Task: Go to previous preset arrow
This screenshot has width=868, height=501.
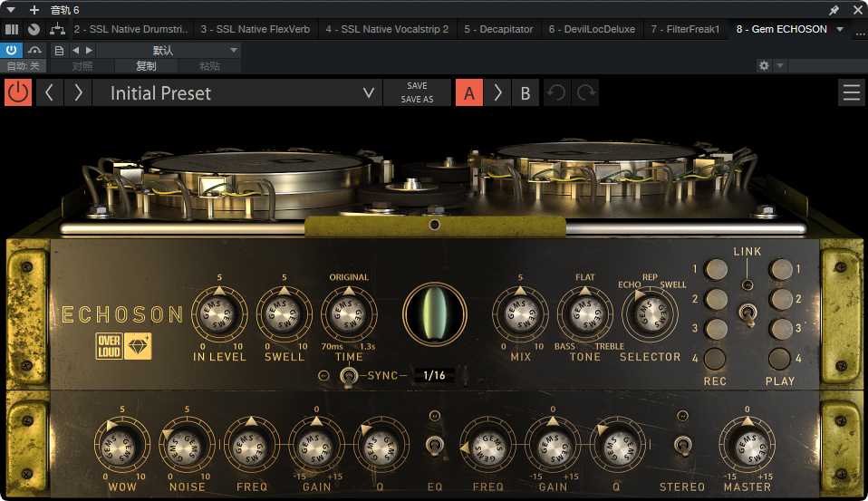Action: click(49, 92)
